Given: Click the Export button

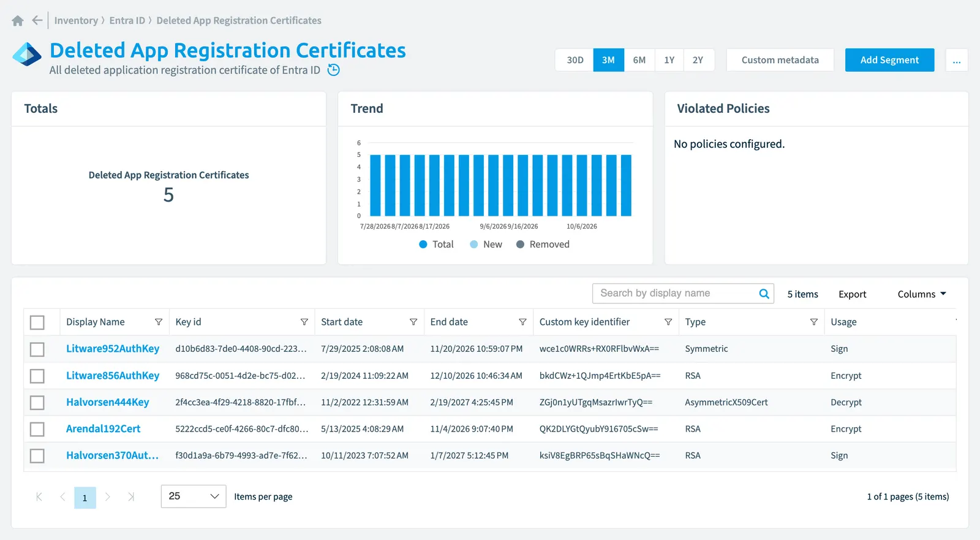Looking at the screenshot, I should tap(853, 294).
